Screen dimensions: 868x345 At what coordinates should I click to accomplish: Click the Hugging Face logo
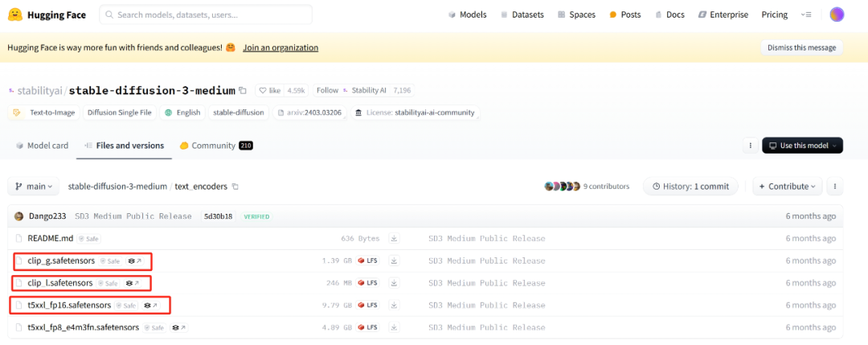[47, 15]
